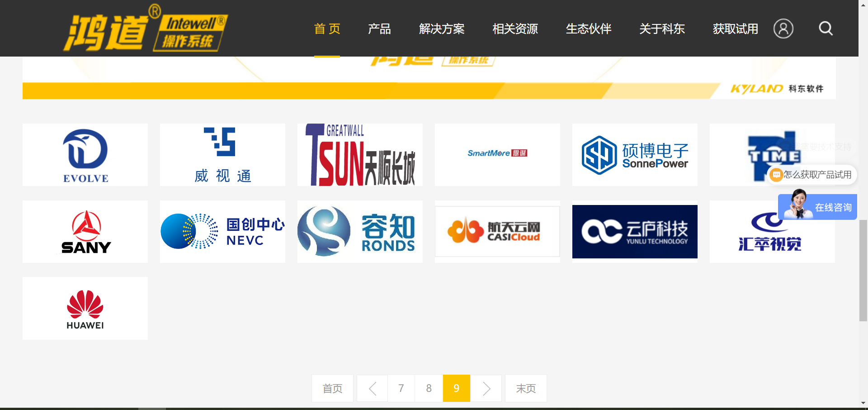Open the TIME partner logo
This screenshot has height=410, width=868.
tap(772, 155)
